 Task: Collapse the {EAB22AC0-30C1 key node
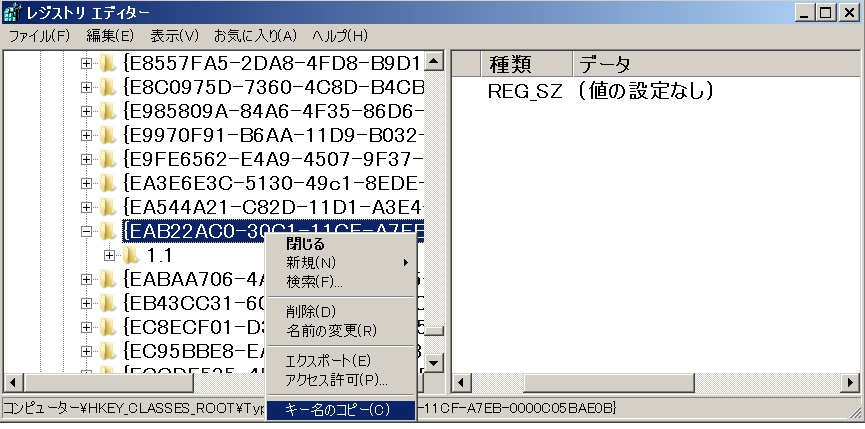tap(86, 232)
